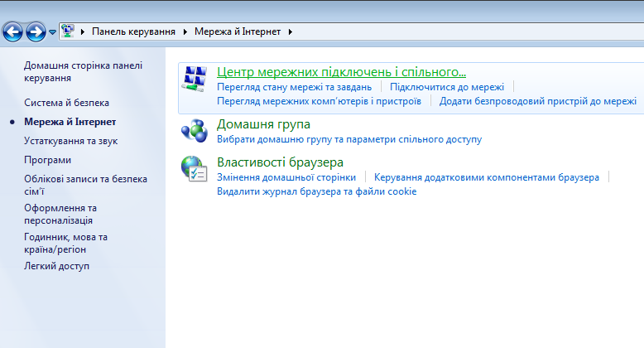Select Мережа й Інтернет in the sidebar
The height and width of the screenshot is (348, 644).
coord(70,122)
